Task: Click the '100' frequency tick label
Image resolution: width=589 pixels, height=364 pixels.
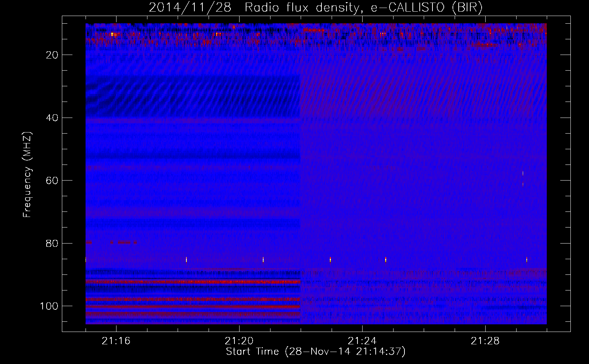Action: click(x=49, y=306)
